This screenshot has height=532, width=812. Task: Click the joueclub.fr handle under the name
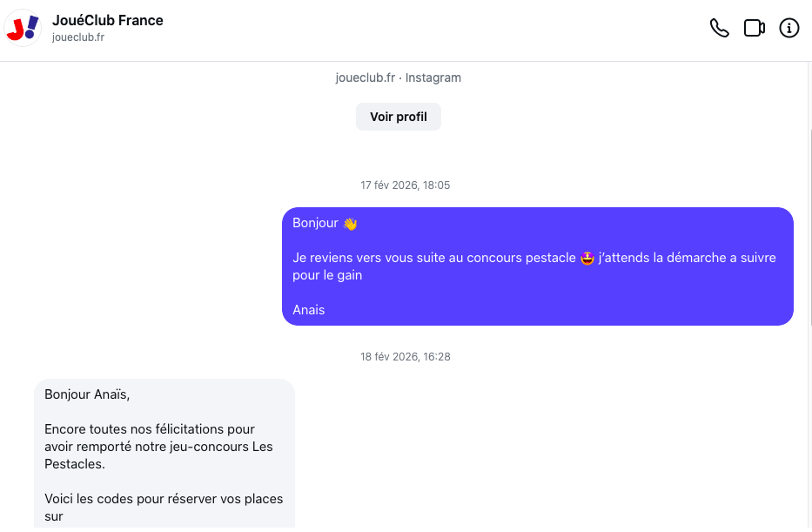point(78,37)
